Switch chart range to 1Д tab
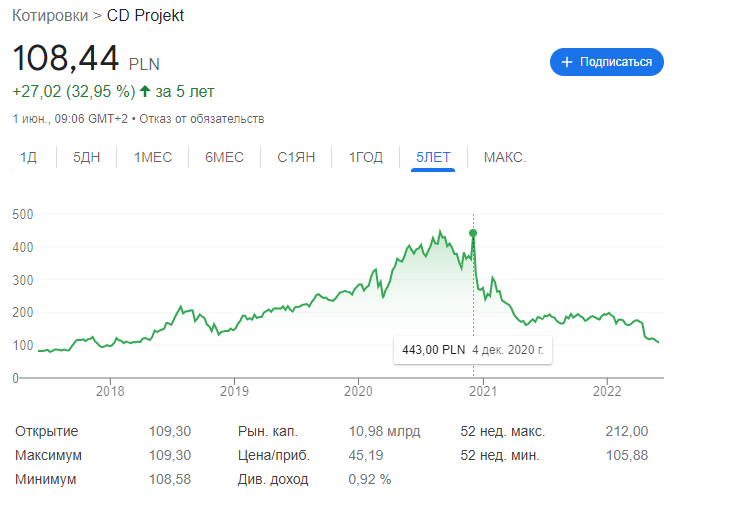The width and height of the screenshot is (745, 509). (28, 157)
